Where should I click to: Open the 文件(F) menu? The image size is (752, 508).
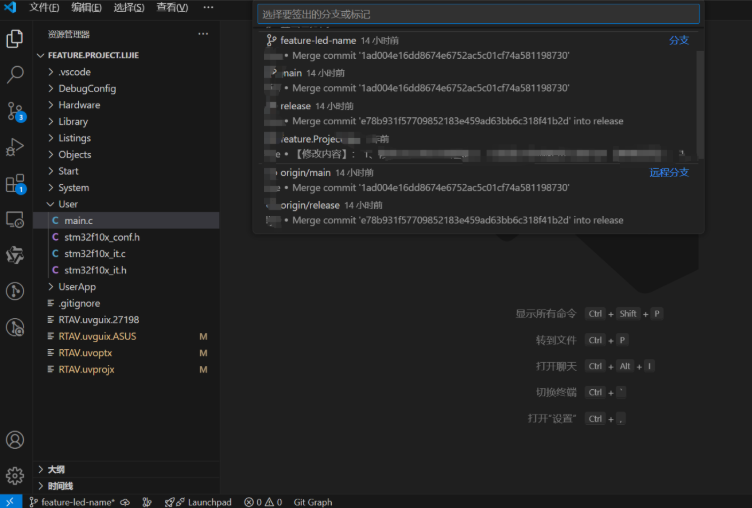tap(44, 7)
